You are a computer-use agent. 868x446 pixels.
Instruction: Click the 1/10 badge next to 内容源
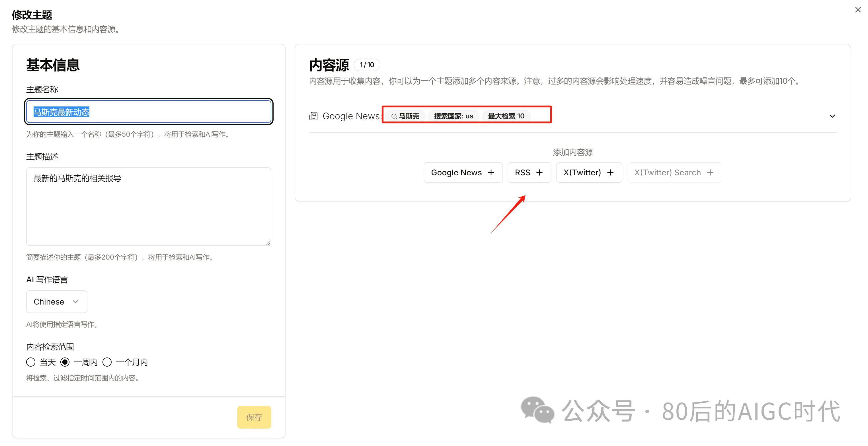tap(367, 65)
